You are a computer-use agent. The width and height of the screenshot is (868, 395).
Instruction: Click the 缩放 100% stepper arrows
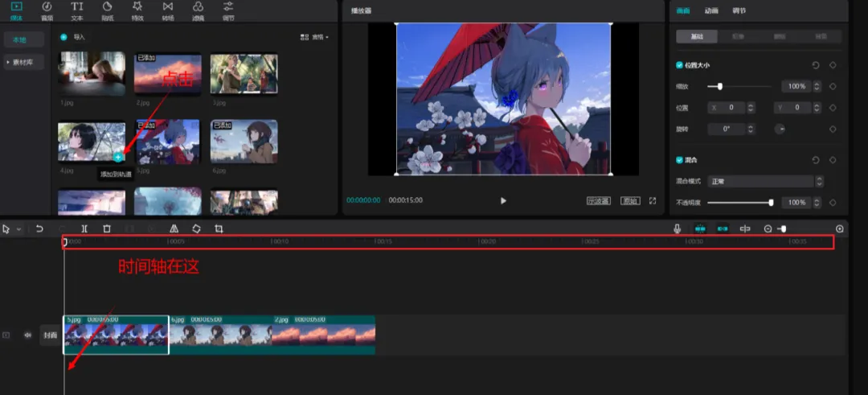[817, 86]
